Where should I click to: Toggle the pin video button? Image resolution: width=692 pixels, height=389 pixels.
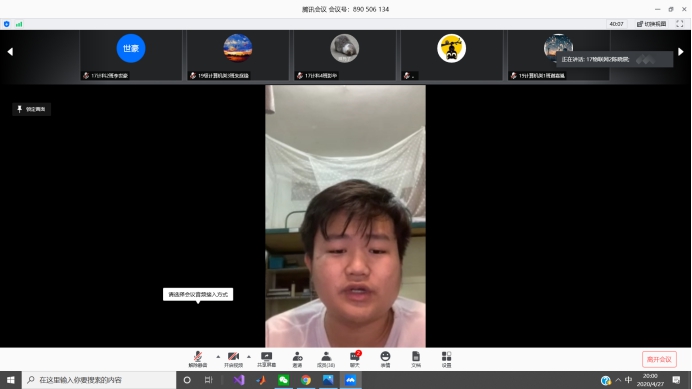click(31, 109)
